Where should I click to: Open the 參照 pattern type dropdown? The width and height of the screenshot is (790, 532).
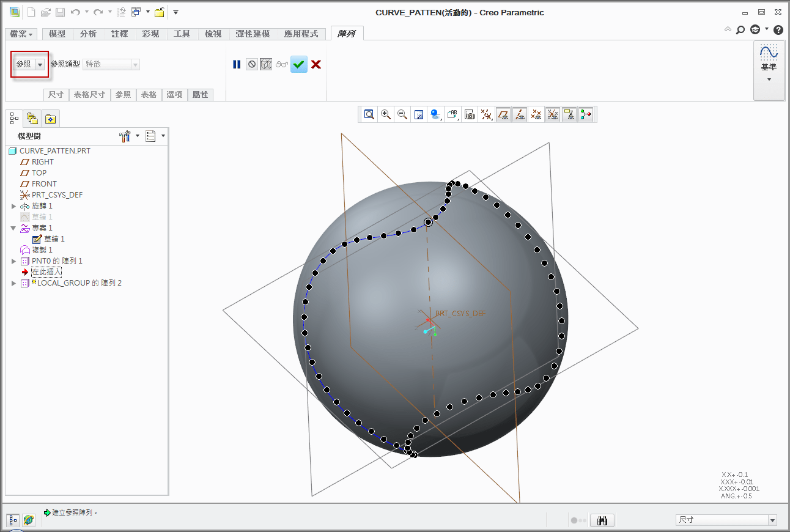[x=40, y=64]
